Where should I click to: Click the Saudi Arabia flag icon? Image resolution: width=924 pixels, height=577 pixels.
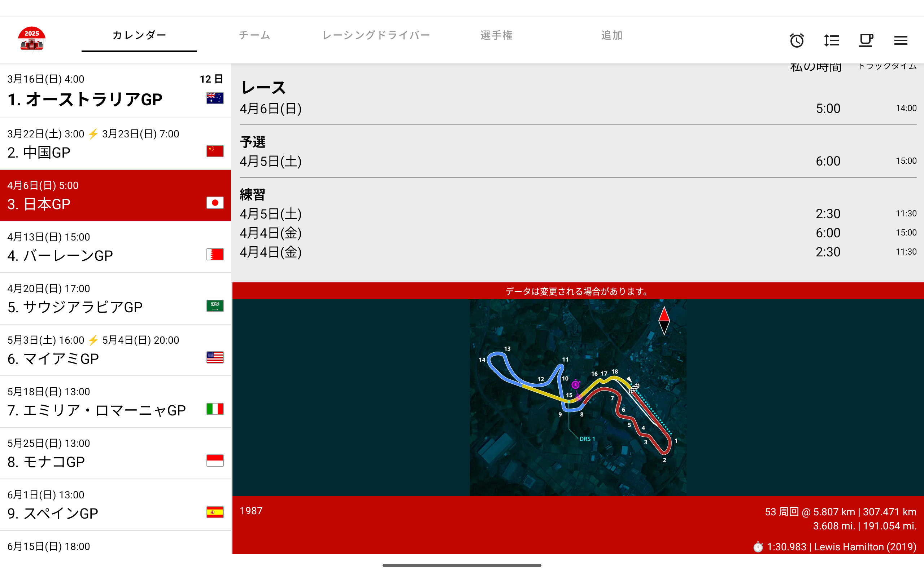coord(215,306)
